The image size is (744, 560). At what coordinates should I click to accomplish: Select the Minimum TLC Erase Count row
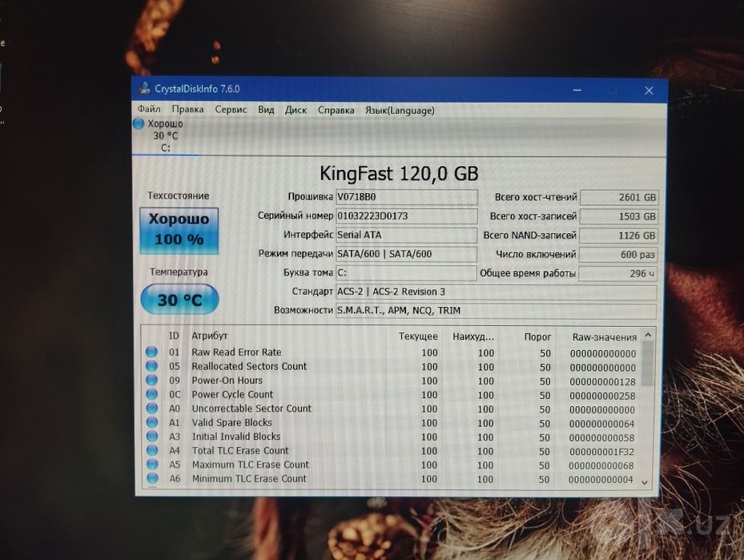click(392, 479)
